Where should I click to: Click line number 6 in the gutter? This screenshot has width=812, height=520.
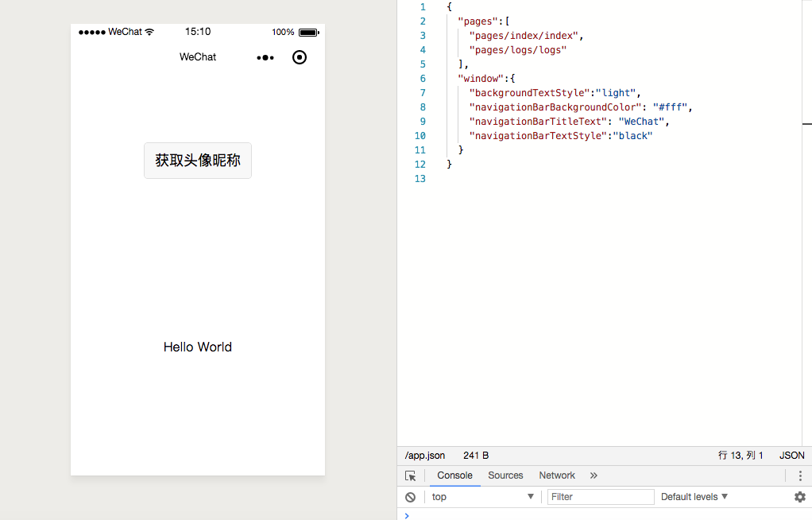click(x=423, y=79)
